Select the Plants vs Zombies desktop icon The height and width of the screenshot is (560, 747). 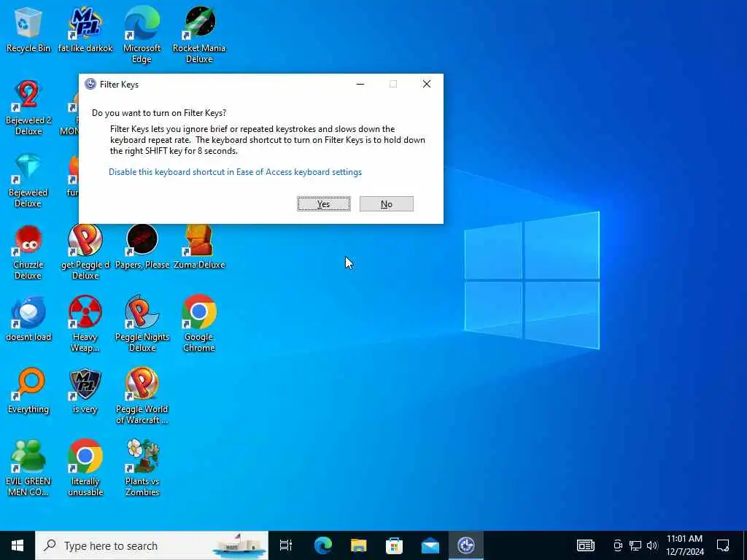click(142, 469)
